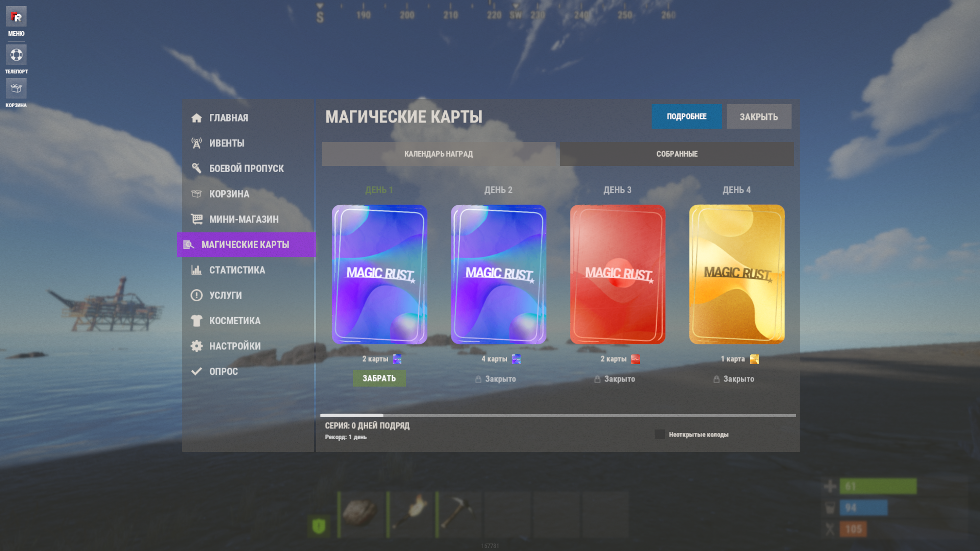Image resolution: width=980 pixels, height=551 pixels.
Task: Click the t-shirt icon beside КОСМЕТИКА
Action: coord(197,321)
